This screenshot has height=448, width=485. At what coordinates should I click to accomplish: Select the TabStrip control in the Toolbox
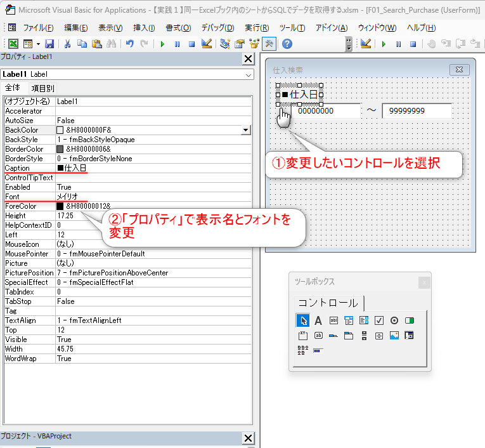click(x=333, y=336)
